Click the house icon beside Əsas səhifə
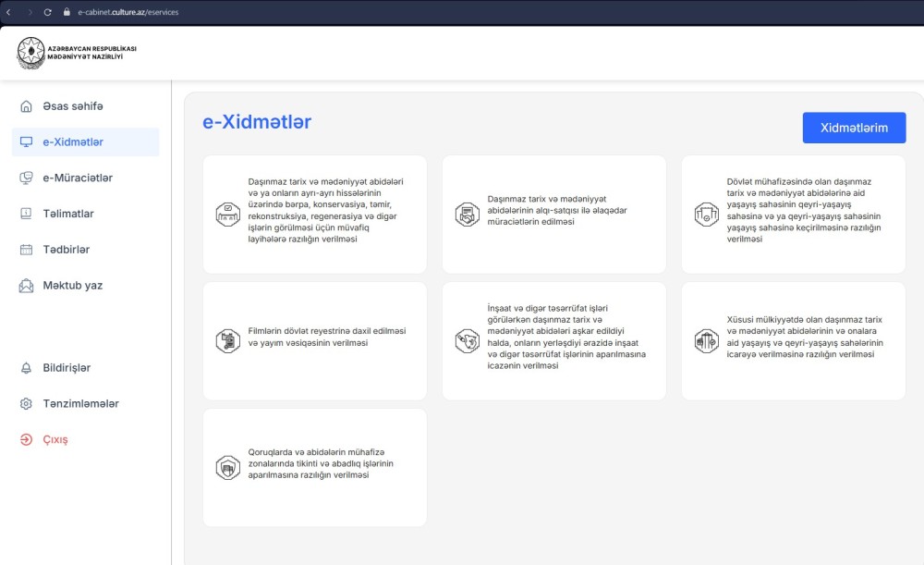Viewport: 924px width, 565px height. 26,106
